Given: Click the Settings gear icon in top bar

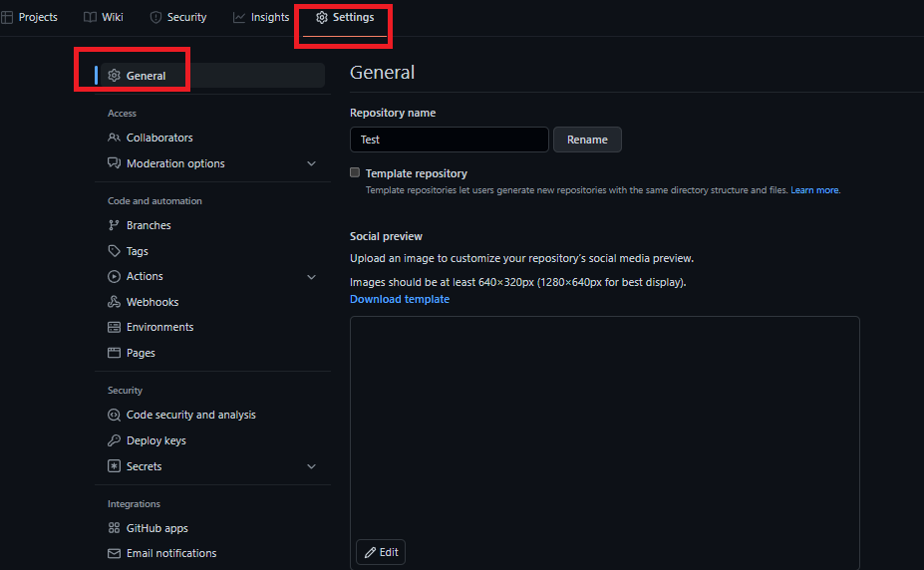Looking at the screenshot, I should tap(321, 18).
